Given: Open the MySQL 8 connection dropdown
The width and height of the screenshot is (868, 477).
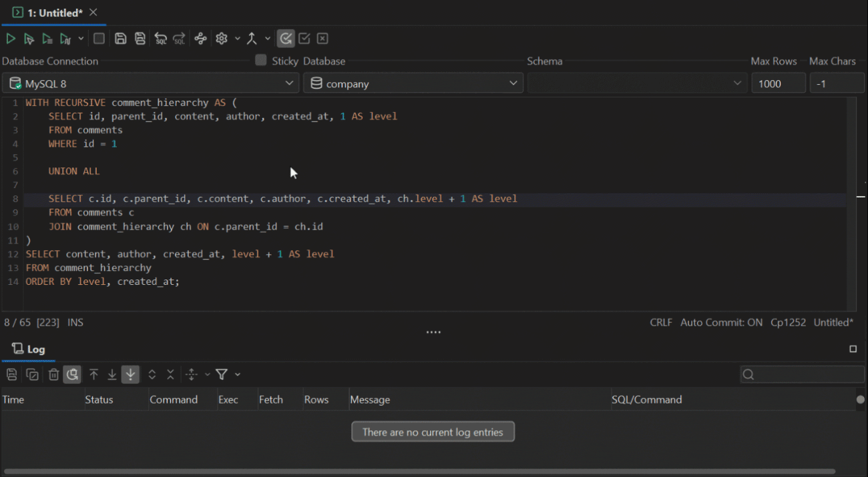Looking at the screenshot, I should coord(150,83).
